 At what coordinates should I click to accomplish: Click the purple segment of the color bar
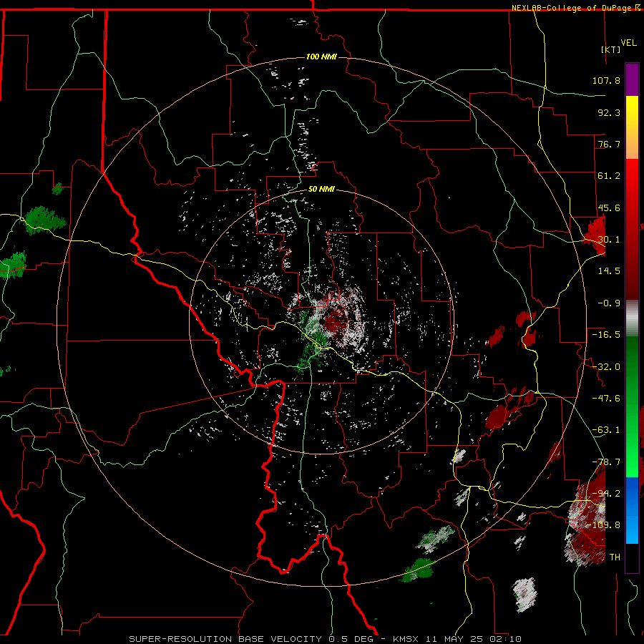632,79
